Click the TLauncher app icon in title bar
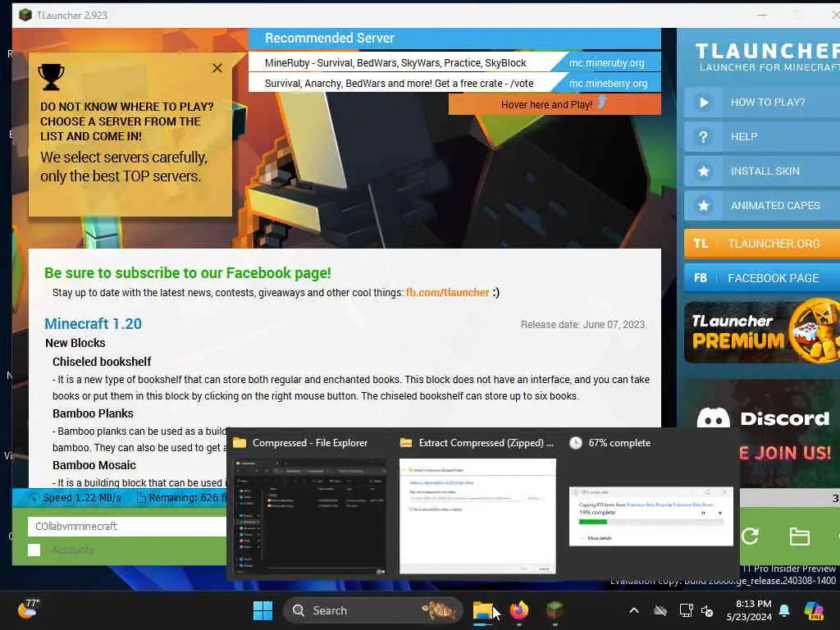The height and width of the screenshot is (630, 840). pos(25,15)
